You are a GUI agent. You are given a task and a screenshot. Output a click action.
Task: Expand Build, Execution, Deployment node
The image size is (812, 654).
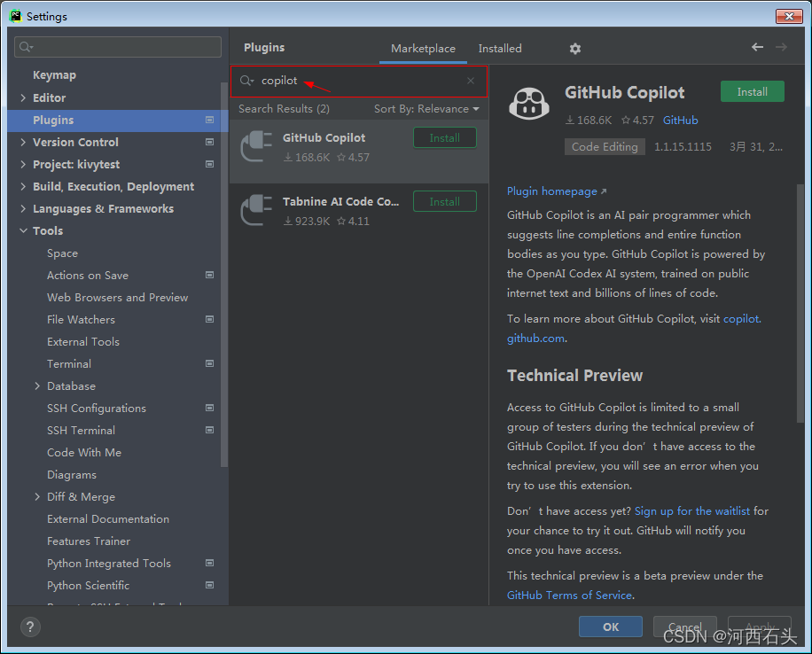click(23, 186)
